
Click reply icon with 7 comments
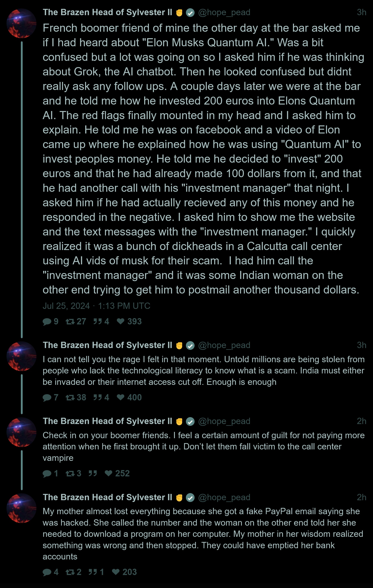pos(47,397)
